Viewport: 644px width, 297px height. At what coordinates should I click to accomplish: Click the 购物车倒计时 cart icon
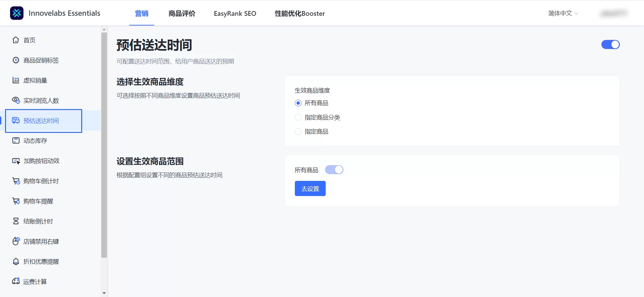(x=16, y=181)
